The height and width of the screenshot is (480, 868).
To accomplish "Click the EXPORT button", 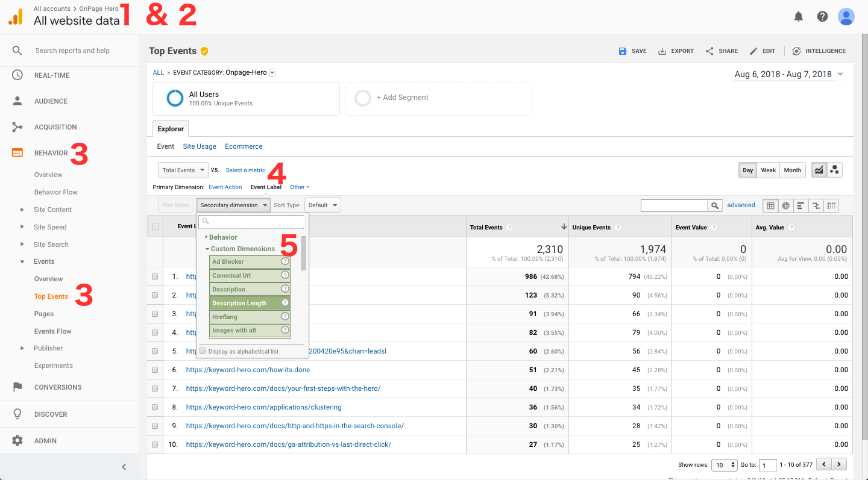I will point(676,51).
